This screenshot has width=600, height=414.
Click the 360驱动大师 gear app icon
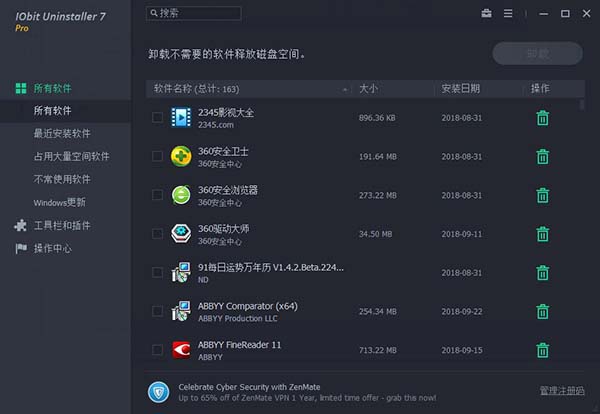181,233
